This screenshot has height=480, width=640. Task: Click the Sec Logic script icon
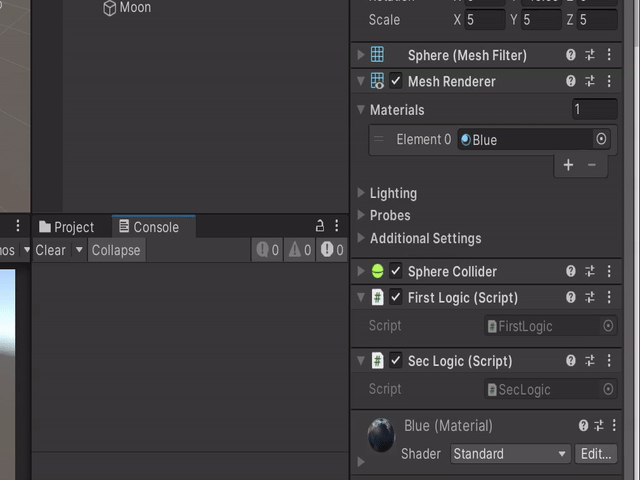pyautogui.click(x=378, y=360)
